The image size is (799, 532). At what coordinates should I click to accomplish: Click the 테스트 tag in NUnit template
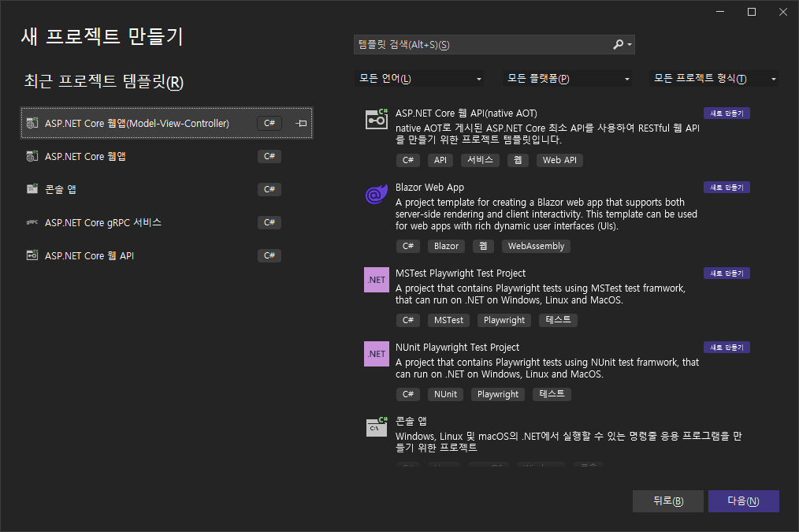tap(552, 394)
